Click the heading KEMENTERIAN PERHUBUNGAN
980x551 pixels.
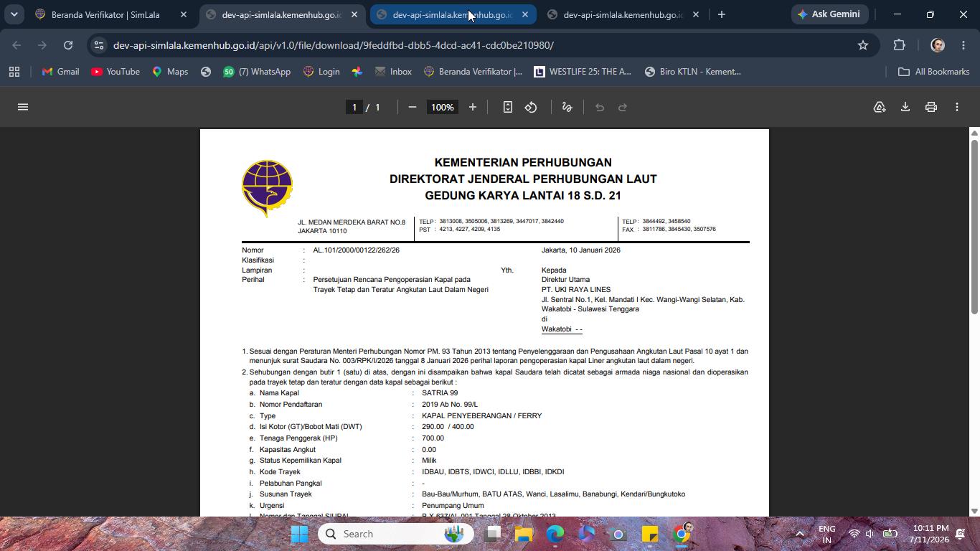coord(523,163)
